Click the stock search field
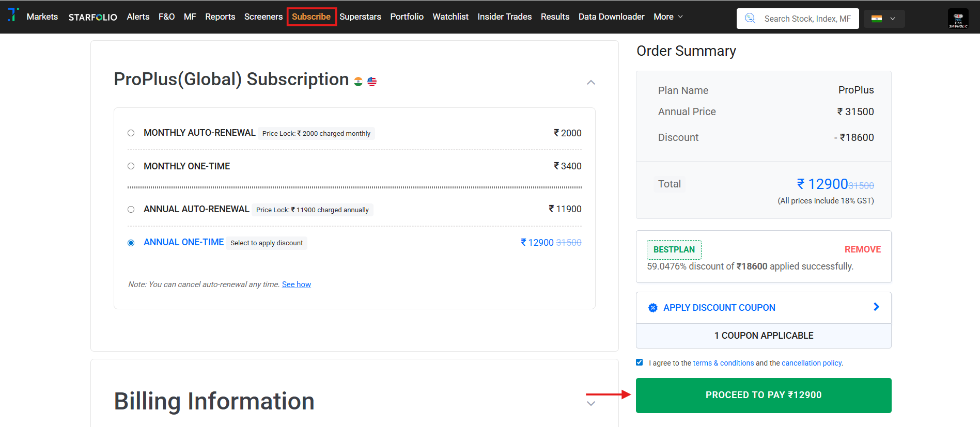Image resolution: width=980 pixels, height=427 pixels. [807, 19]
